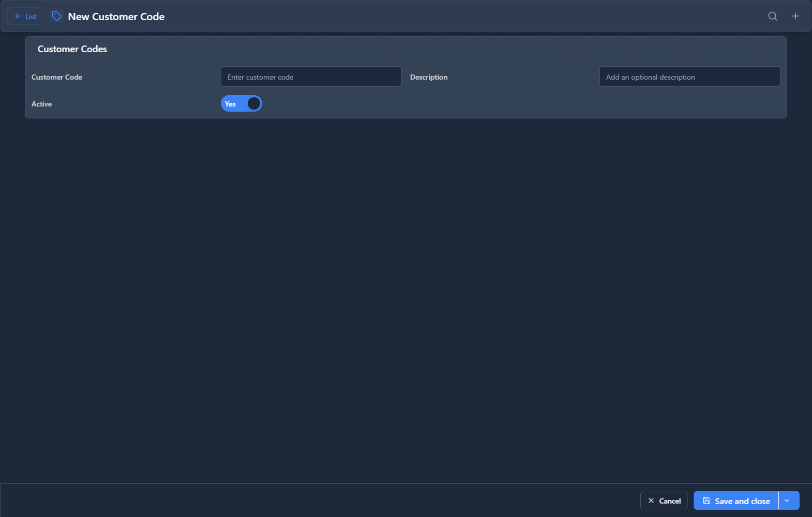The width and height of the screenshot is (812, 517).
Task: Click the New Customer Code title
Action: point(116,17)
